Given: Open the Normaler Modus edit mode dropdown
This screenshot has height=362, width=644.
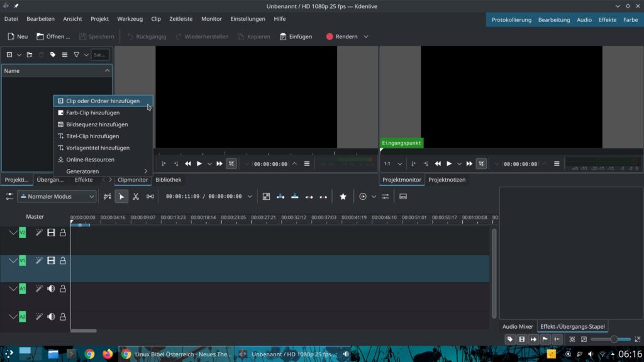Looking at the screenshot, I should pyautogui.click(x=57, y=197).
